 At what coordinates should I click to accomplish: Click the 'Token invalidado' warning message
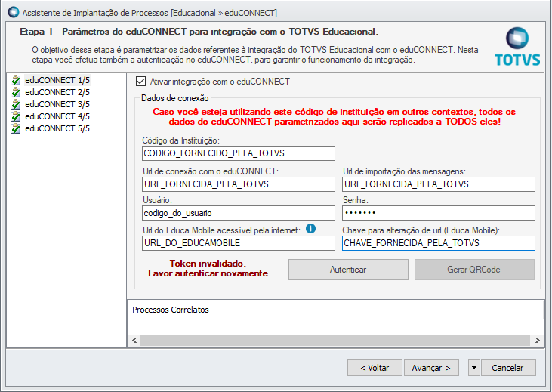click(x=209, y=268)
